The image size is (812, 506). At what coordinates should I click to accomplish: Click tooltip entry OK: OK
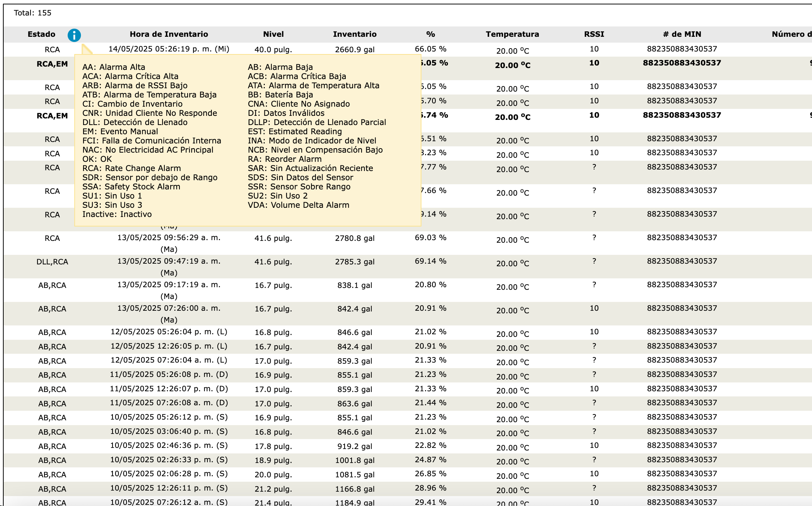(97, 159)
